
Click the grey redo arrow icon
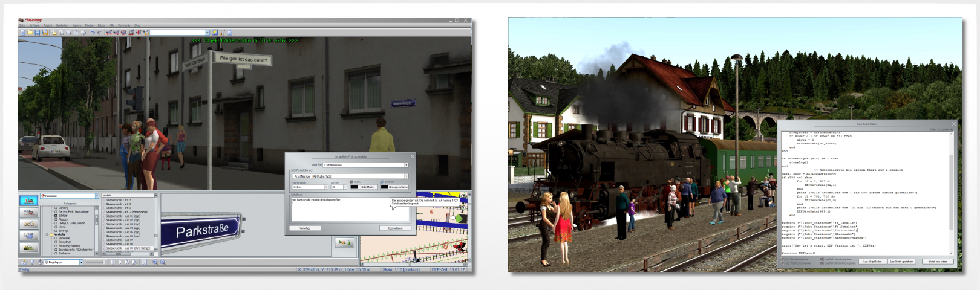[x=100, y=33]
